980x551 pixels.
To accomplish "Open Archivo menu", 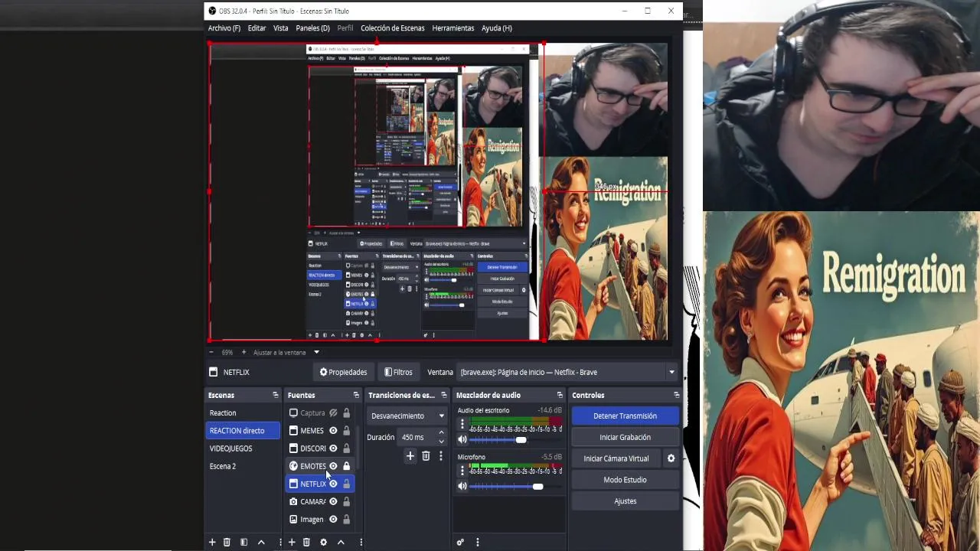I will point(224,28).
